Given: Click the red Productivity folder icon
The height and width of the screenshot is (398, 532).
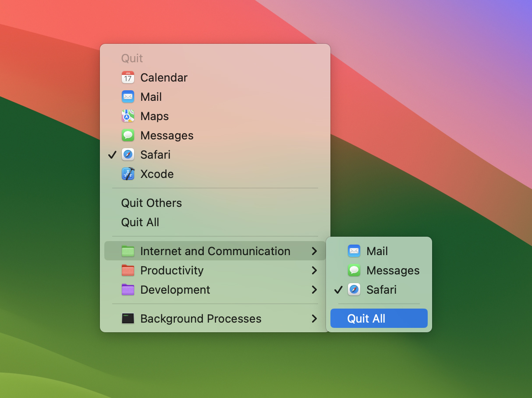Looking at the screenshot, I should (x=128, y=270).
